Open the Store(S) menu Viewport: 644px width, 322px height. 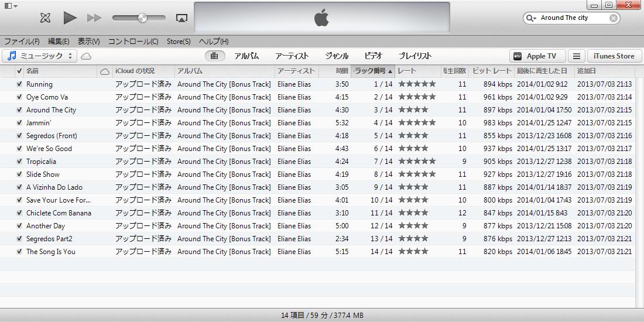point(178,42)
